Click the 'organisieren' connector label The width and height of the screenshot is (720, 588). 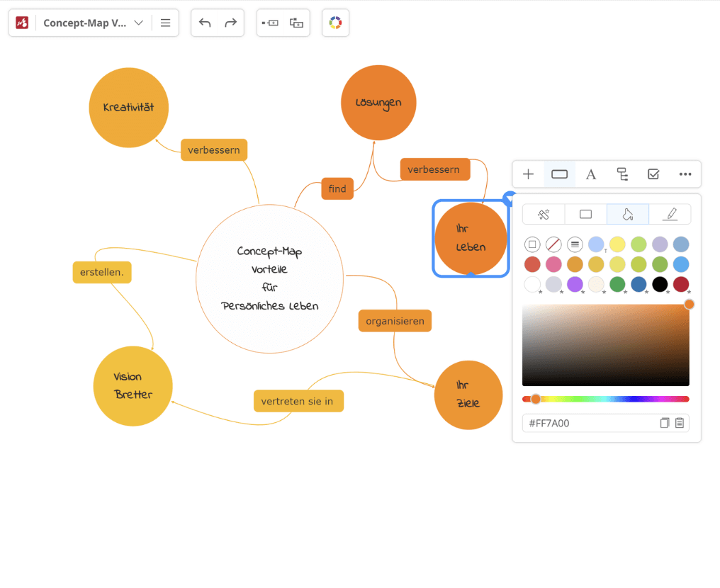[395, 321]
